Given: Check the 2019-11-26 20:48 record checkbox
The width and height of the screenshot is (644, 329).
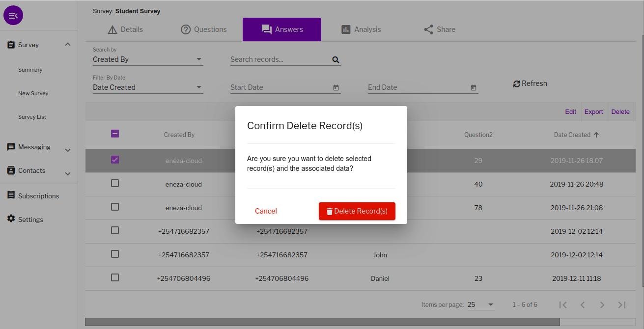Looking at the screenshot, I should click(x=115, y=183).
